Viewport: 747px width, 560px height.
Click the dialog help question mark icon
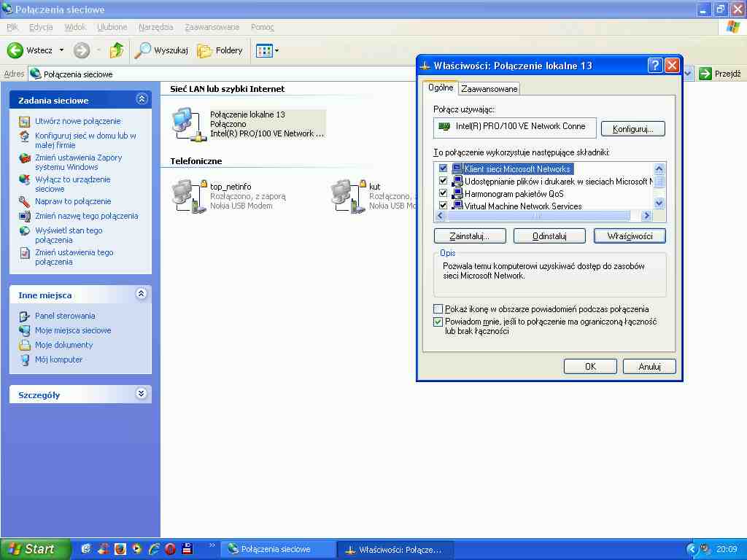tap(656, 65)
